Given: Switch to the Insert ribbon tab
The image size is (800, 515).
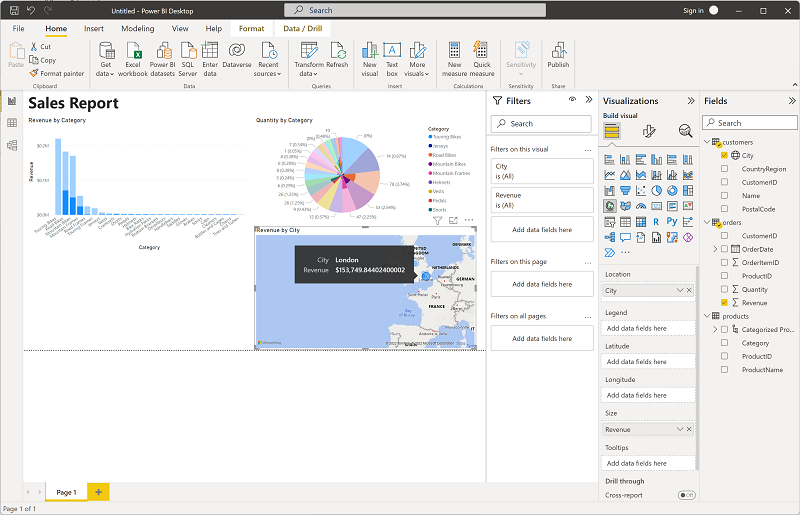Looking at the screenshot, I should [94, 29].
